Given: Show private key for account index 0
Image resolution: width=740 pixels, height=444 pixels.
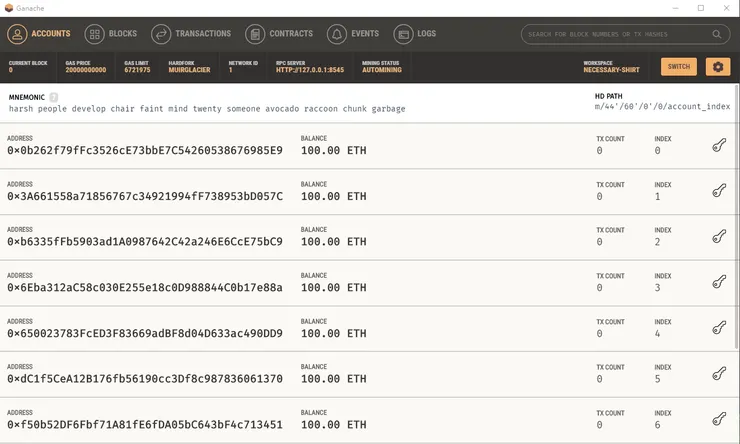Looking at the screenshot, I should point(719,145).
